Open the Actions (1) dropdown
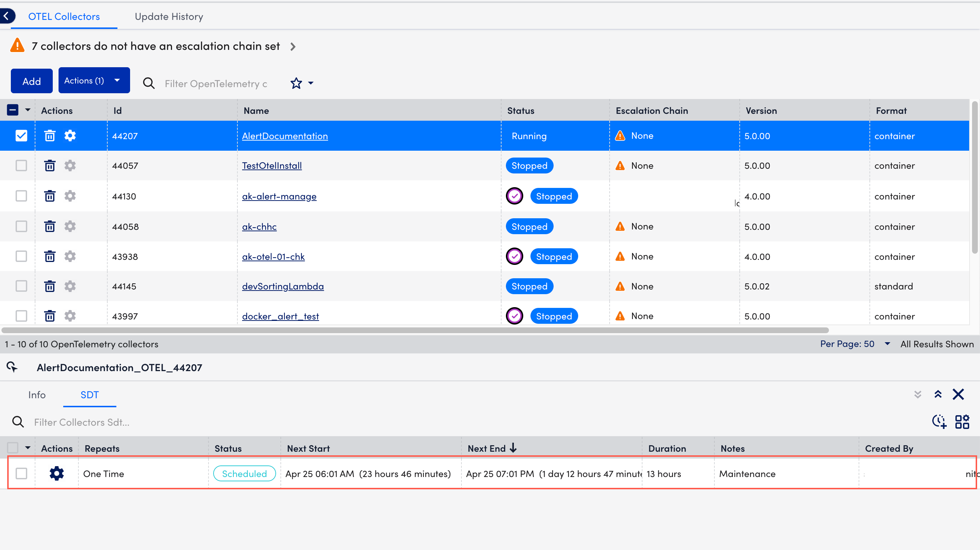The height and width of the screenshot is (550, 980). coord(94,81)
